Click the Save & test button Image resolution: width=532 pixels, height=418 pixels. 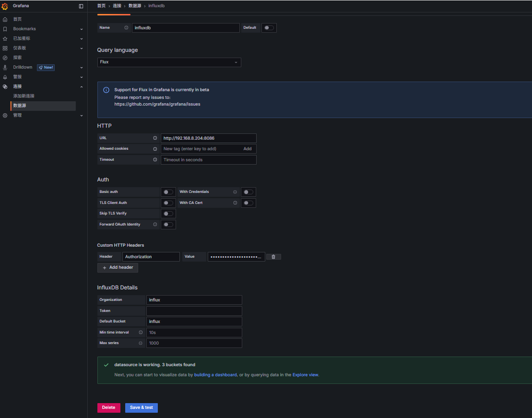[x=141, y=407]
